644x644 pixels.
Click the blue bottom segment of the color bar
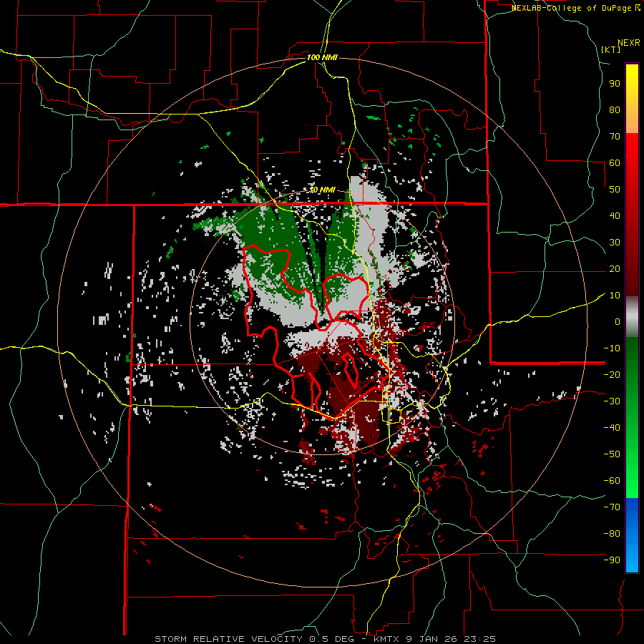pyautogui.click(x=632, y=535)
